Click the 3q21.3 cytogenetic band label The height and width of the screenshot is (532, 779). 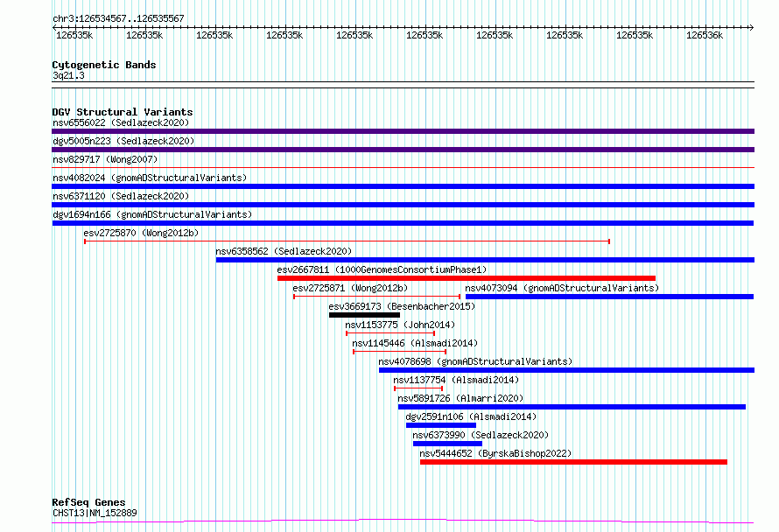pyautogui.click(x=68, y=75)
